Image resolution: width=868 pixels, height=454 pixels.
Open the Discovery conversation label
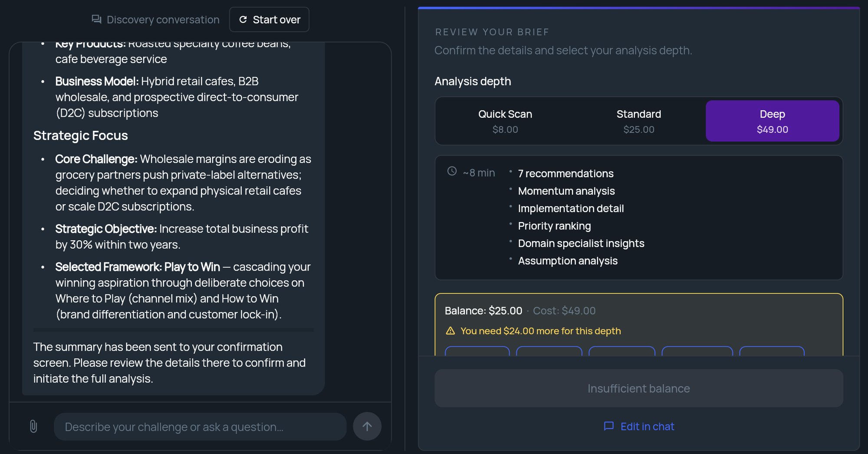coord(163,20)
